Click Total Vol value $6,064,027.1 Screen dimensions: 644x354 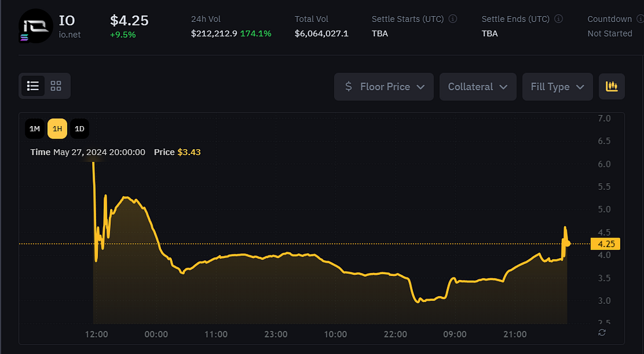[321, 33]
